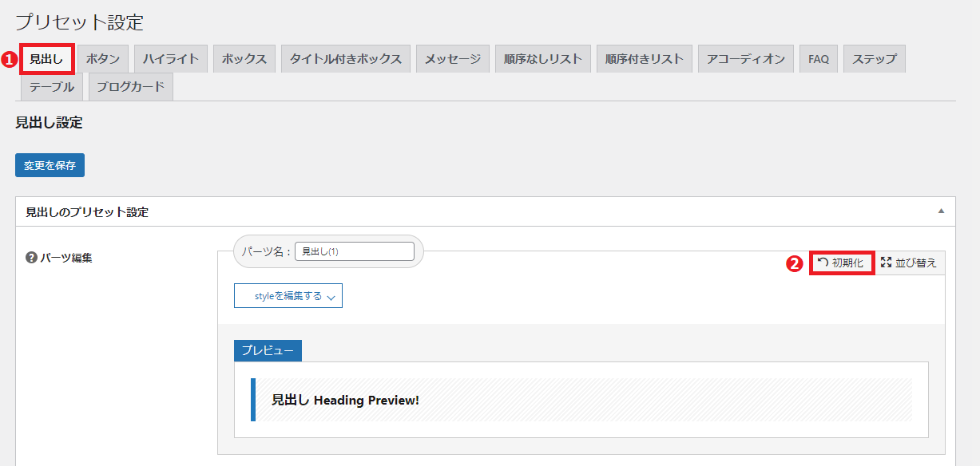Open the ステップ tab
Image resolution: width=980 pixels, height=466 pixels.
click(x=874, y=59)
